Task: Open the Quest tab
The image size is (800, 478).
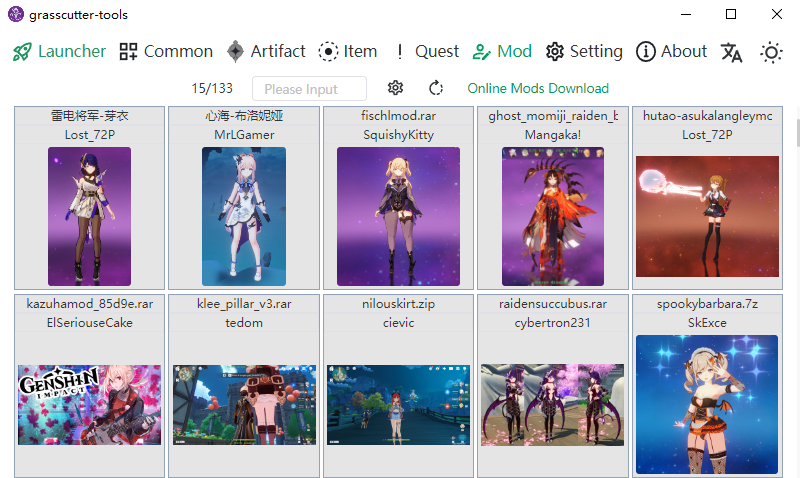Action: coord(427,52)
